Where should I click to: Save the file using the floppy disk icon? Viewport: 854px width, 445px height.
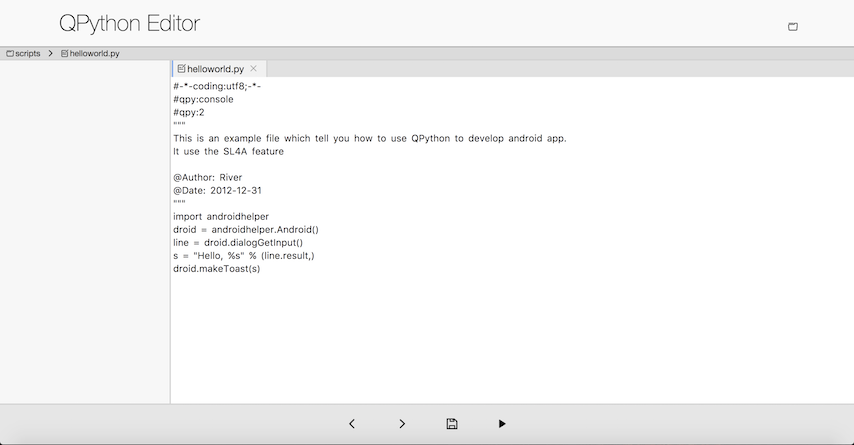452,424
